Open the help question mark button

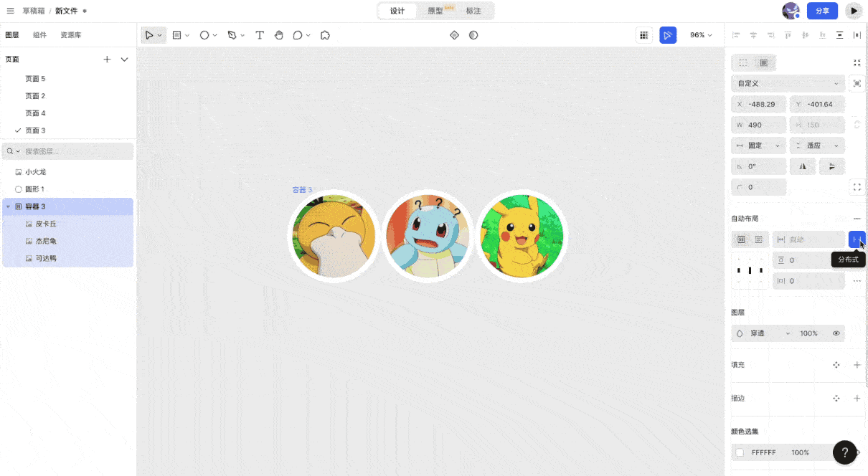point(845,452)
